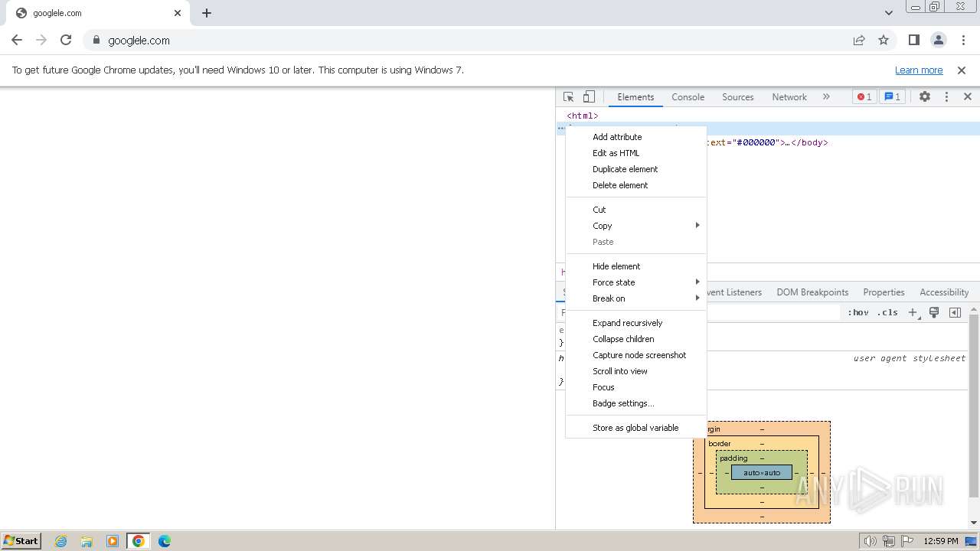Open DevTools settings gear
980x551 pixels.
click(x=925, y=97)
